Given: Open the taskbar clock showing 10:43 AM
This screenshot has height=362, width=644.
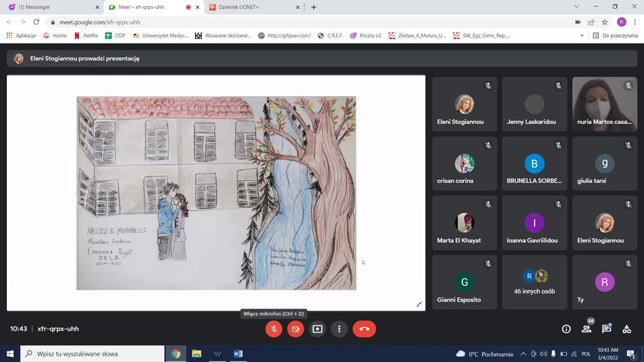Looking at the screenshot, I should click(x=608, y=354).
